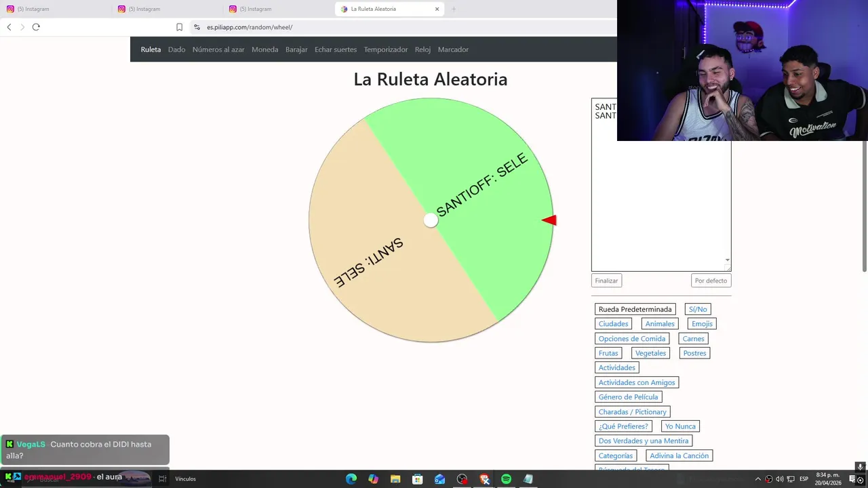This screenshot has height=488, width=868.
Task: Click the address bar URL es.piliapp.com
Action: 250,27
